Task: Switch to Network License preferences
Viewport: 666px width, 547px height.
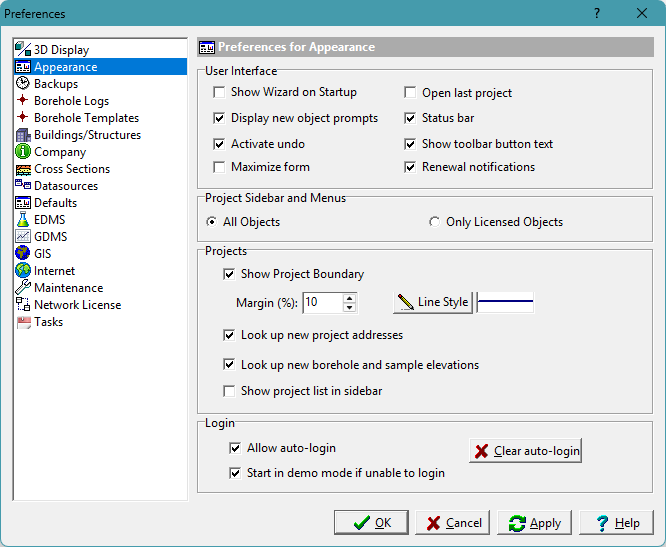Action: click(77, 305)
